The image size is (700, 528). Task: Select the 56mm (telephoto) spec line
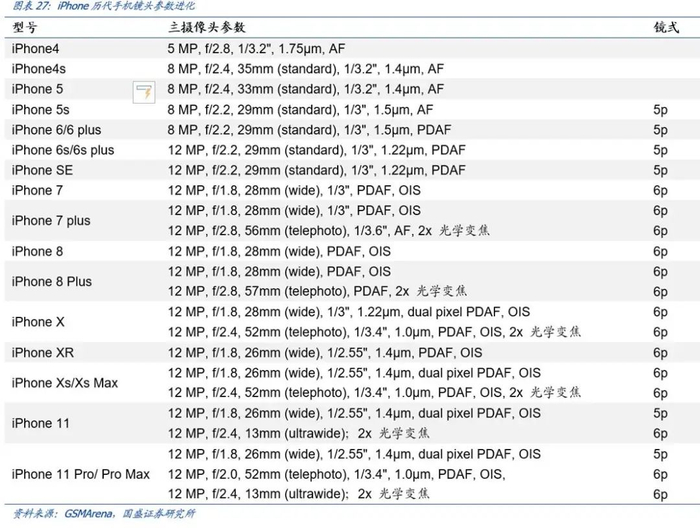click(329, 231)
